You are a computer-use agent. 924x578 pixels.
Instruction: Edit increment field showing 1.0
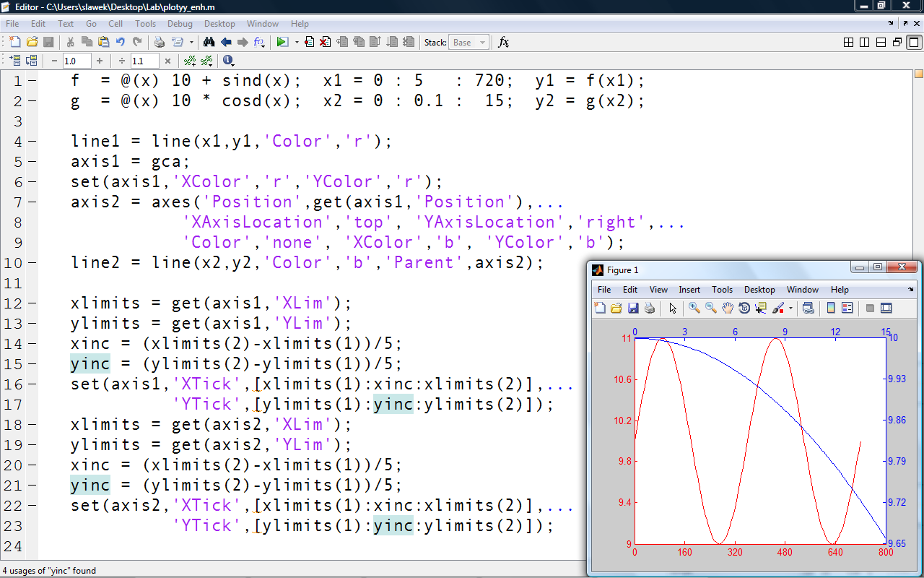pyautogui.click(x=77, y=61)
